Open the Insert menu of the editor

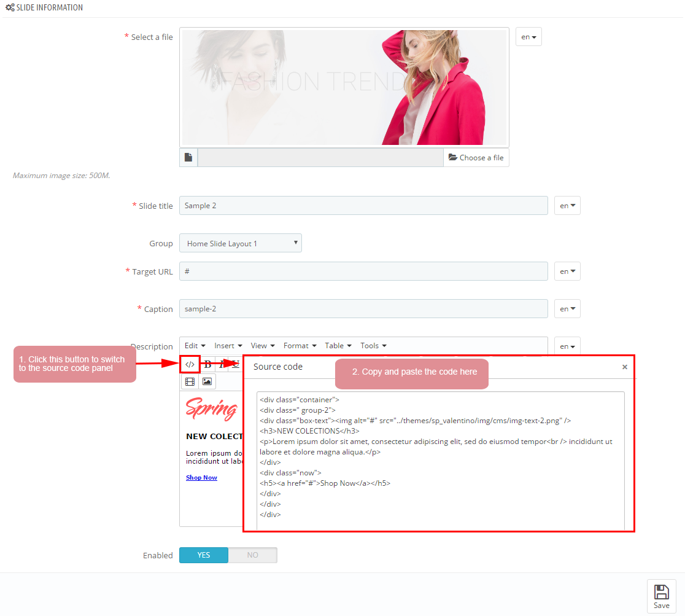coord(228,345)
